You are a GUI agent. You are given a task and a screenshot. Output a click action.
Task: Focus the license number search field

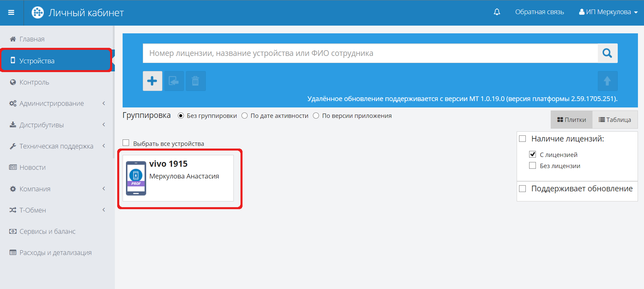(x=370, y=53)
